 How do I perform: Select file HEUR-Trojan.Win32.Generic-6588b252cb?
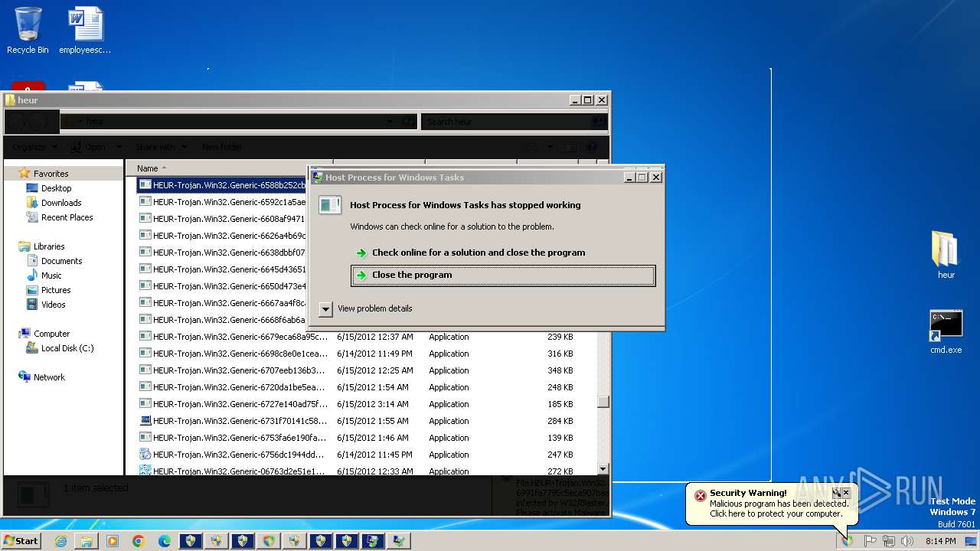click(x=221, y=184)
